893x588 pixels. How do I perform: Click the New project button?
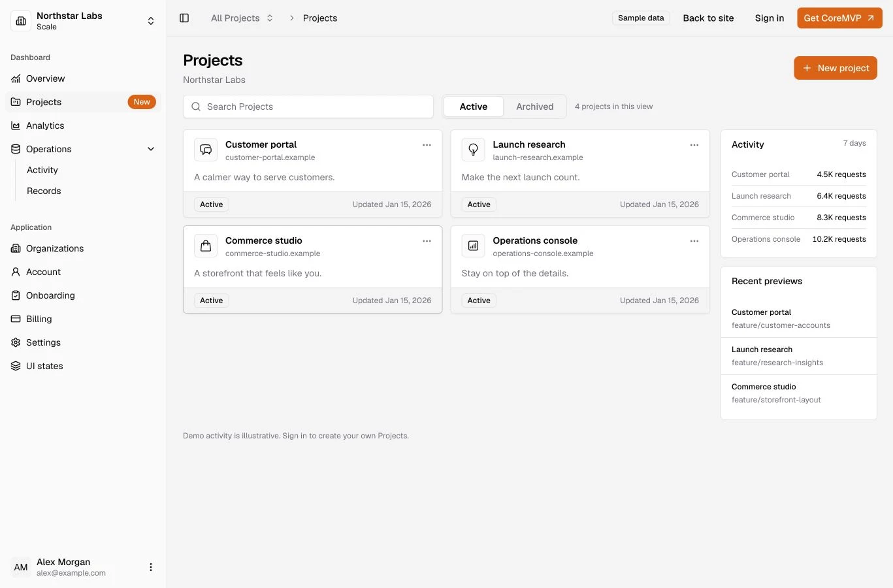point(836,68)
